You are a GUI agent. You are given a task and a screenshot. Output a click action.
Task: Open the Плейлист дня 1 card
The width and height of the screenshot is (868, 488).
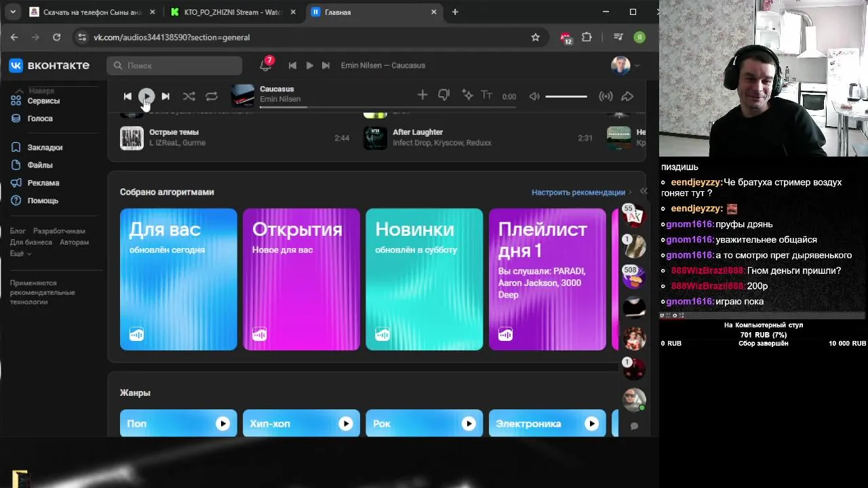[x=547, y=279]
